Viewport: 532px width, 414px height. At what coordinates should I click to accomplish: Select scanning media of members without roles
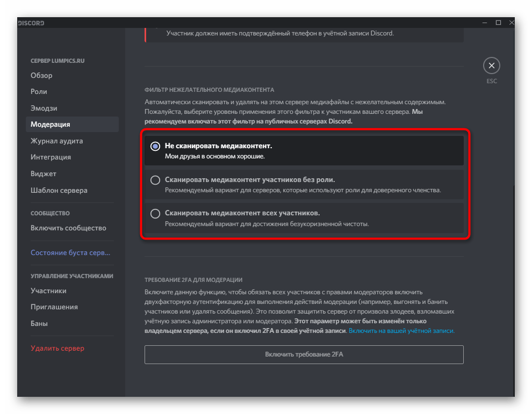(x=155, y=180)
